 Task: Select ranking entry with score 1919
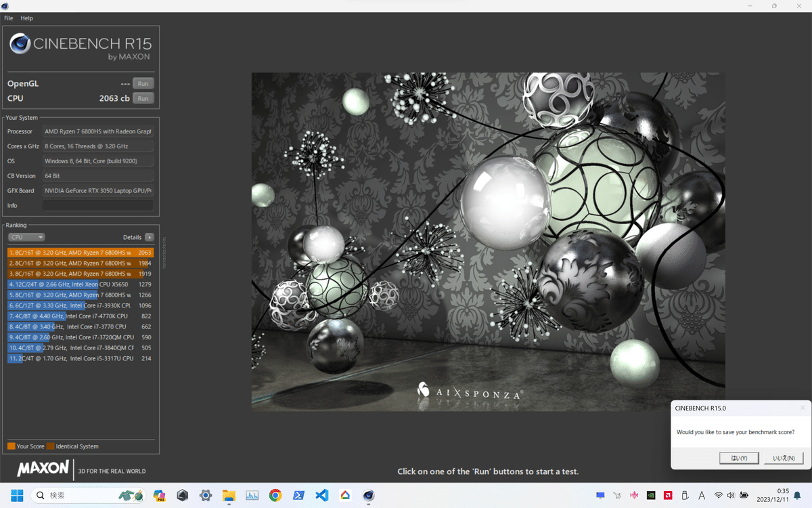pos(81,274)
